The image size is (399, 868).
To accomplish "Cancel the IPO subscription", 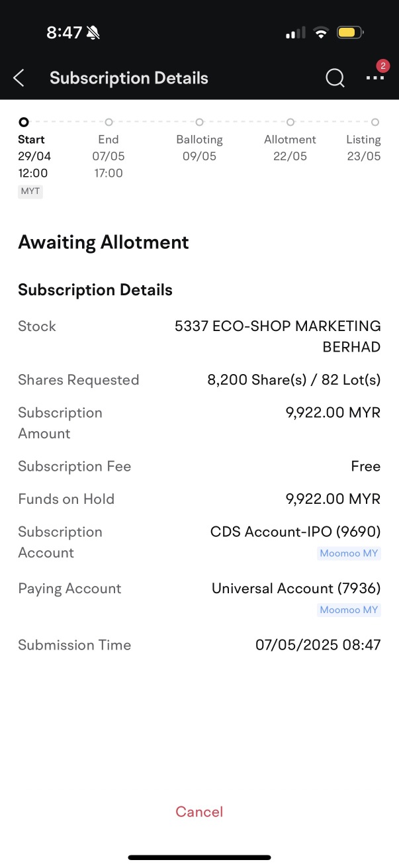I will click(x=199, y=812).
